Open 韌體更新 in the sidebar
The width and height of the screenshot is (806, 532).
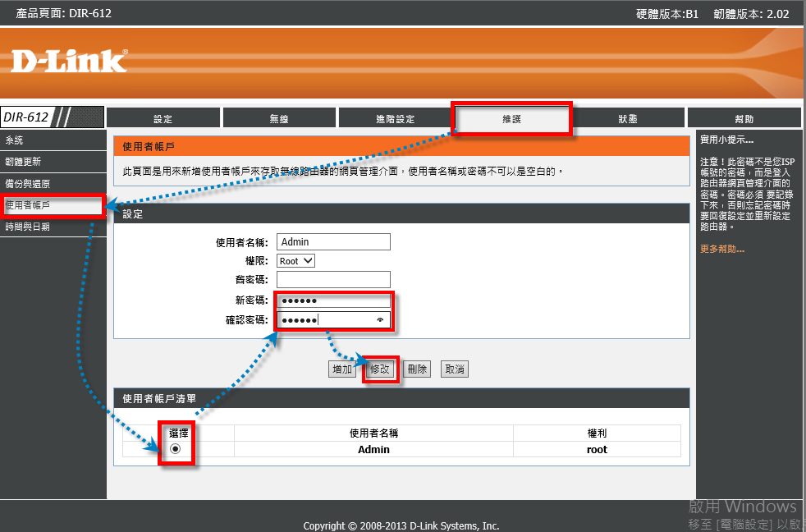tap(23, 162)
